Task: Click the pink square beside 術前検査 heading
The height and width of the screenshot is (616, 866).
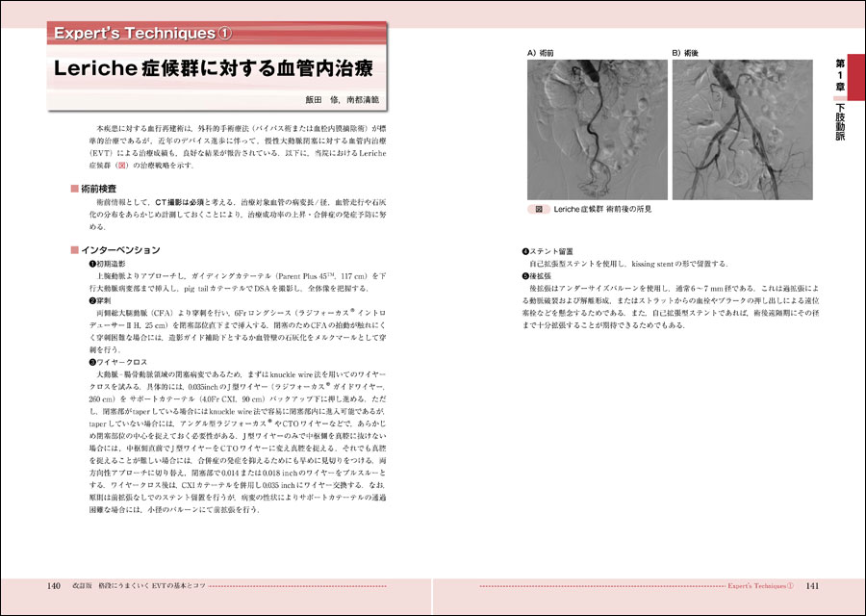Action: point(74,189)
